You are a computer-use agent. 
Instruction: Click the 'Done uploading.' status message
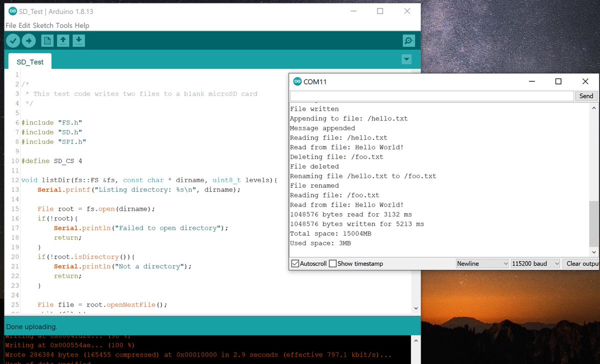31,327
